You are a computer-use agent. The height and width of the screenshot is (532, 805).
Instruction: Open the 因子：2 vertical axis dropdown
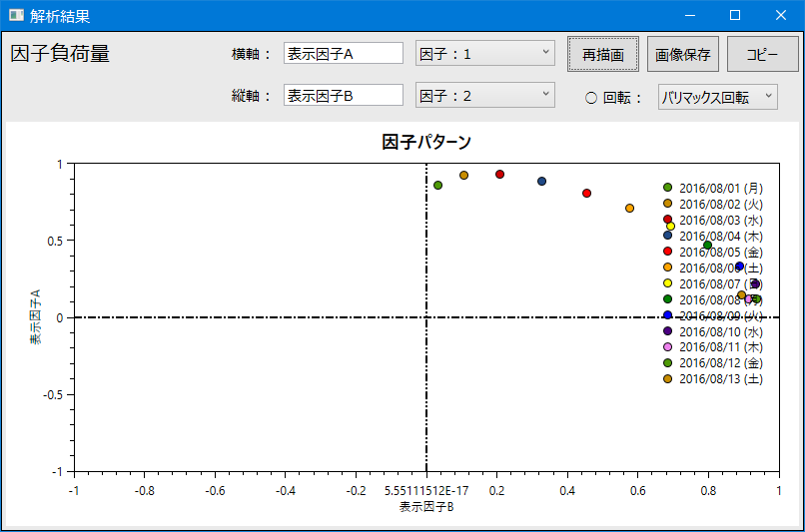click(x=485, y=96)
